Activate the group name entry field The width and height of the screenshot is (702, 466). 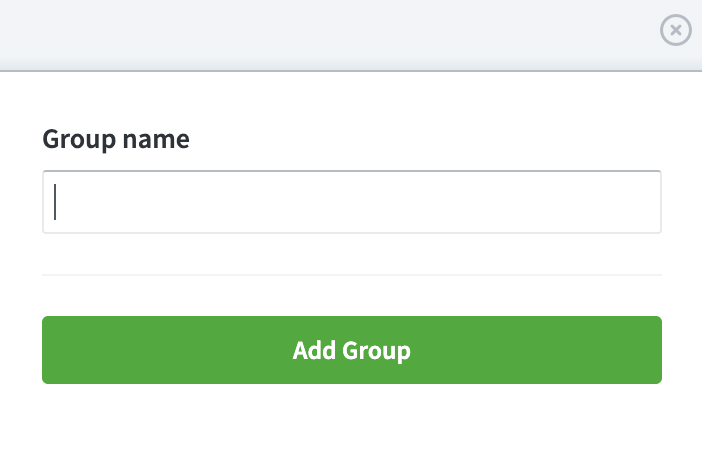point(352,202)
